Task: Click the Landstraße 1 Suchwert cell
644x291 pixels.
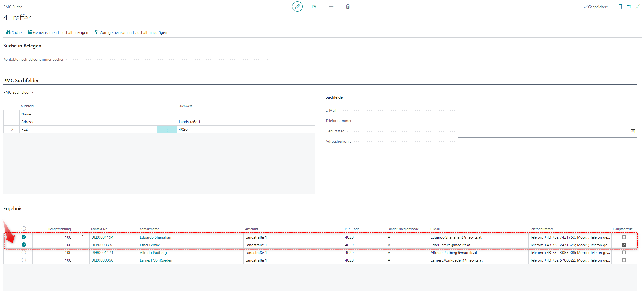Action: click(x=246, y=122)
